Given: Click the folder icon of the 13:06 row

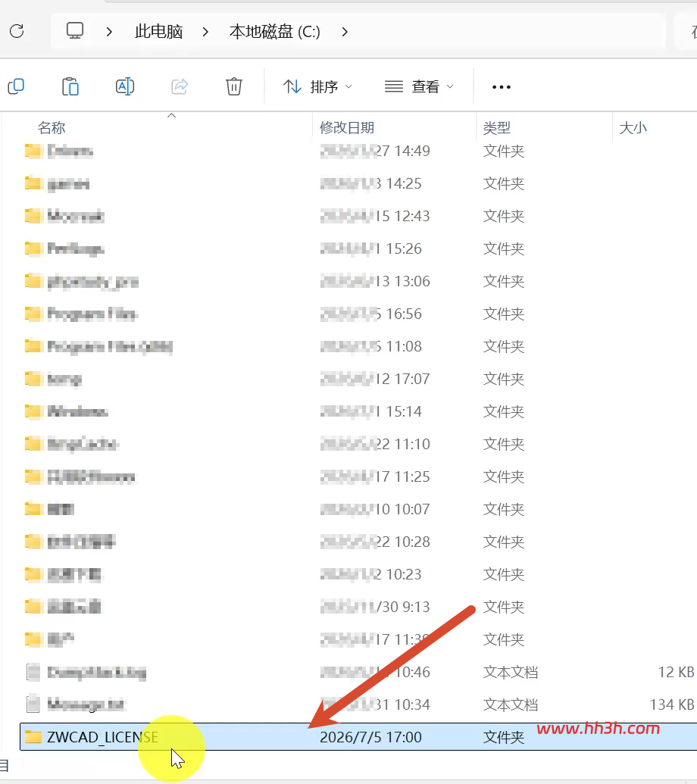Looking at the screenshot, I should click(x=33, y=281).
